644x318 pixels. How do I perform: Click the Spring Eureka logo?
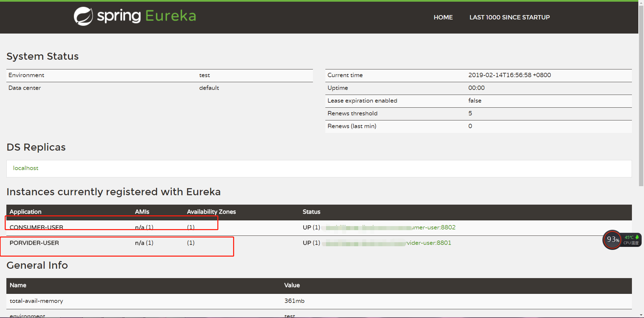(135, 16)
